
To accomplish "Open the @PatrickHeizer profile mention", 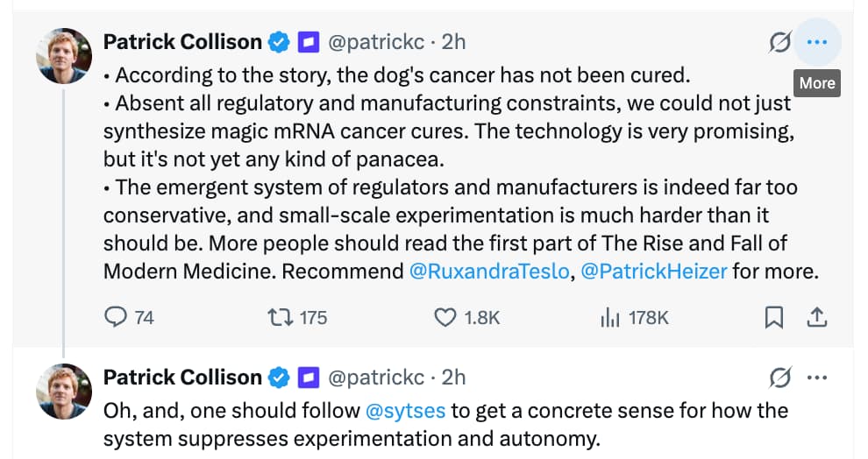I will point(653,271).
